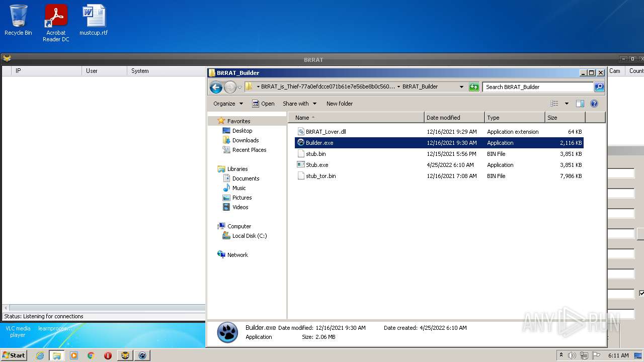This screenshot has height=362, width=644.
Task: Select Documents library
Action: [x=246, y=178]
